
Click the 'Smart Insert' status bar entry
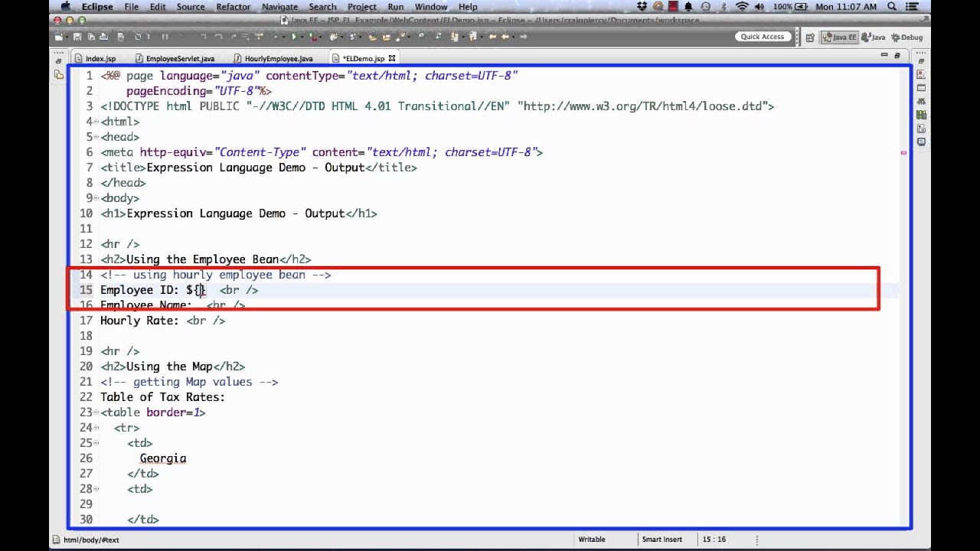pyautogui.click(x=662, y=540)
